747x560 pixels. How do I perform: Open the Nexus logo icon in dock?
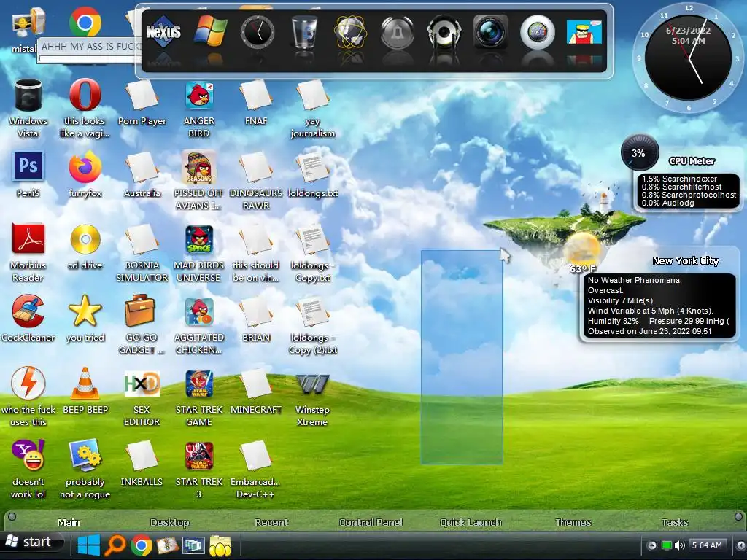pos(163,31)
